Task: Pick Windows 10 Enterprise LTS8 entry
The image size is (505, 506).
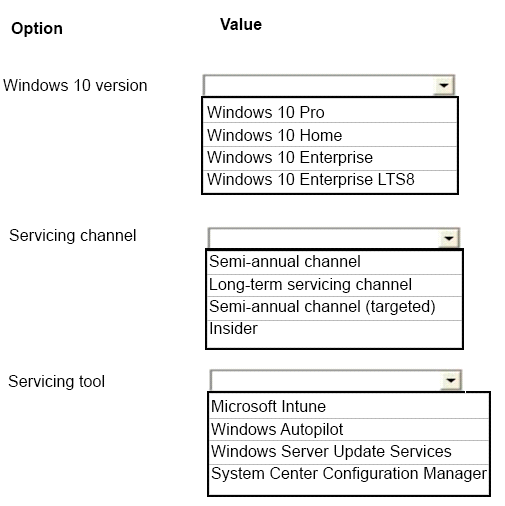Action: (330, 180)
